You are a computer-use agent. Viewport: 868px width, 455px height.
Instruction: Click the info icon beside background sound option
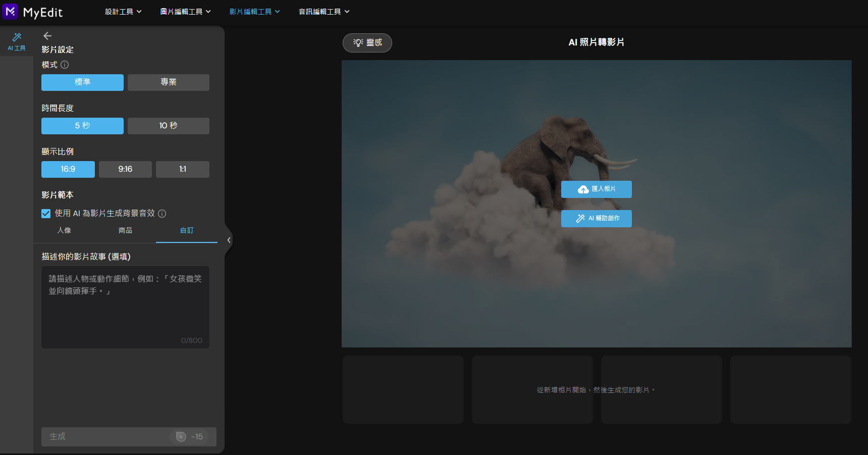pos(162,214)
